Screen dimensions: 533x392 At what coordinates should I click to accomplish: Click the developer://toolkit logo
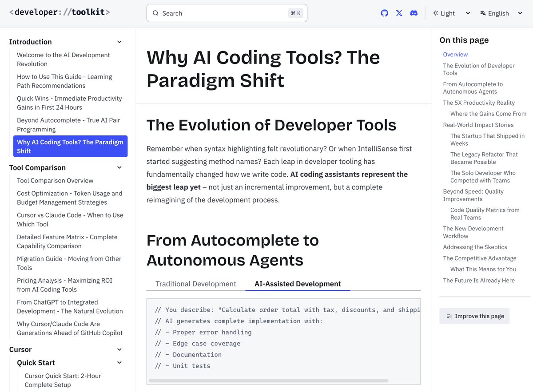60,12
